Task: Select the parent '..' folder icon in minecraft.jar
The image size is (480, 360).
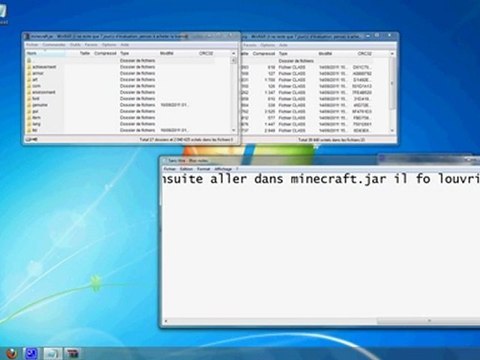Action: pyautogui.click(x=29, y=61)
